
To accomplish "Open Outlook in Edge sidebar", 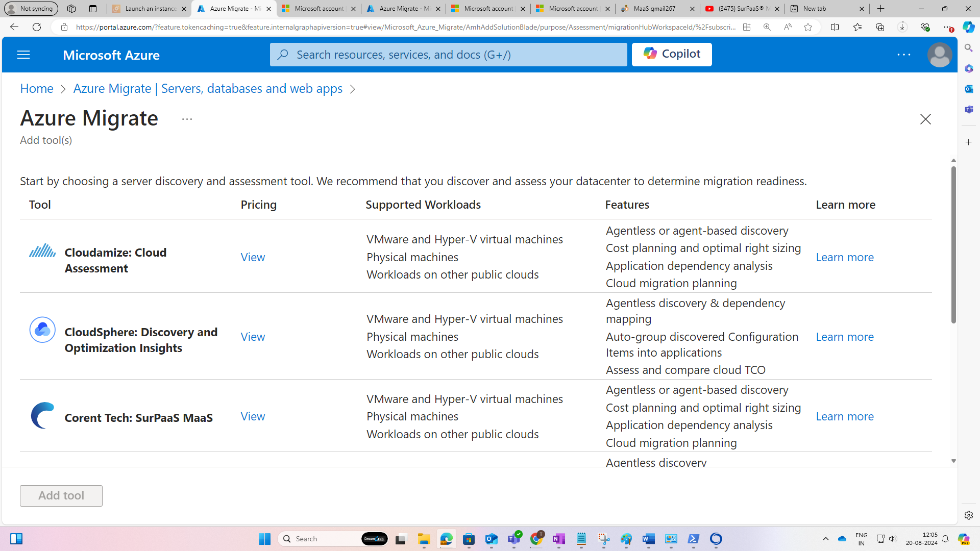I will pos(968,89).
